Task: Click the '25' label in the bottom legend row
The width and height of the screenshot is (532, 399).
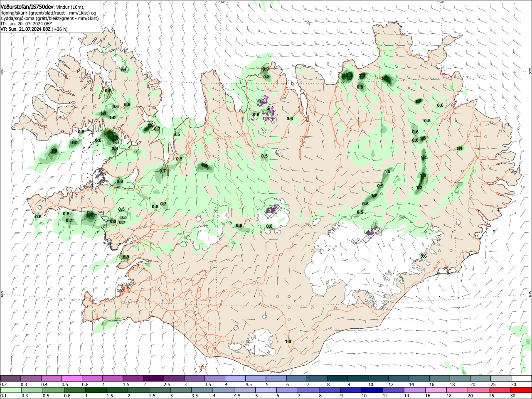Action: [492, 396]
